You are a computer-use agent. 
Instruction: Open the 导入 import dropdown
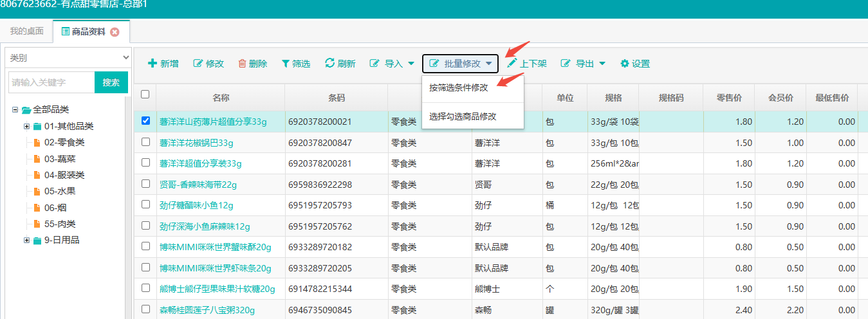(392, 64)
